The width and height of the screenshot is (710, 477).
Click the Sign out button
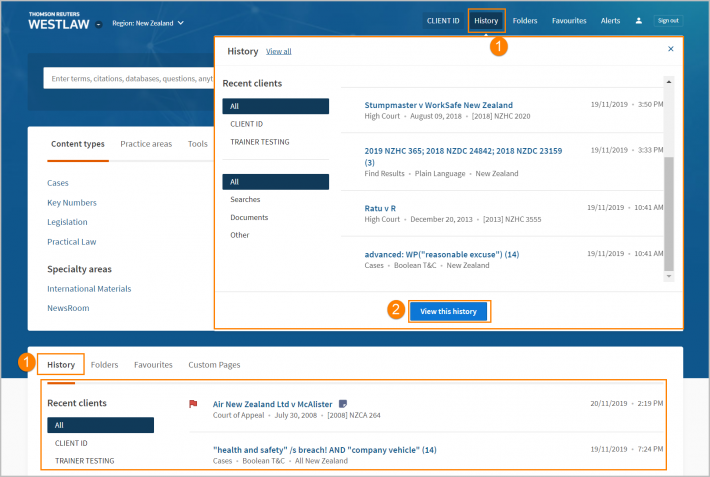pyautogui.click(x=668, y=21)
